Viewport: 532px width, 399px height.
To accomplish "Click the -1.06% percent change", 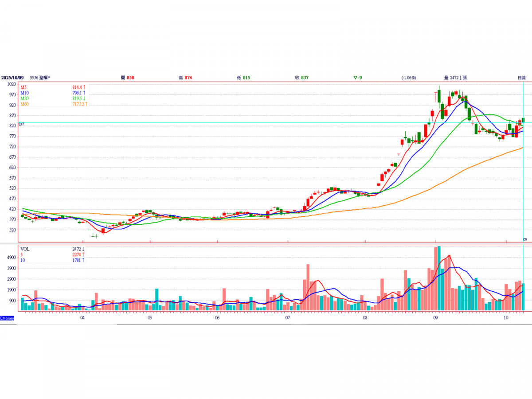I will click(408, 78).
